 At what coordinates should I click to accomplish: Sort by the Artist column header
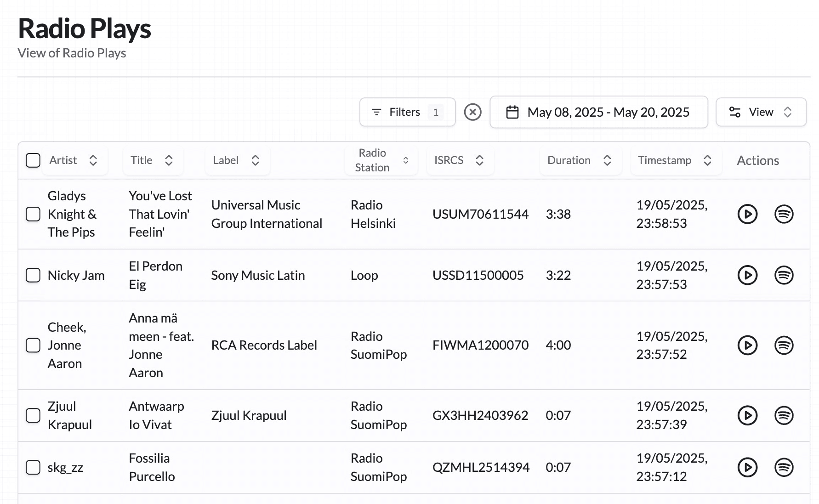point(74,160)
